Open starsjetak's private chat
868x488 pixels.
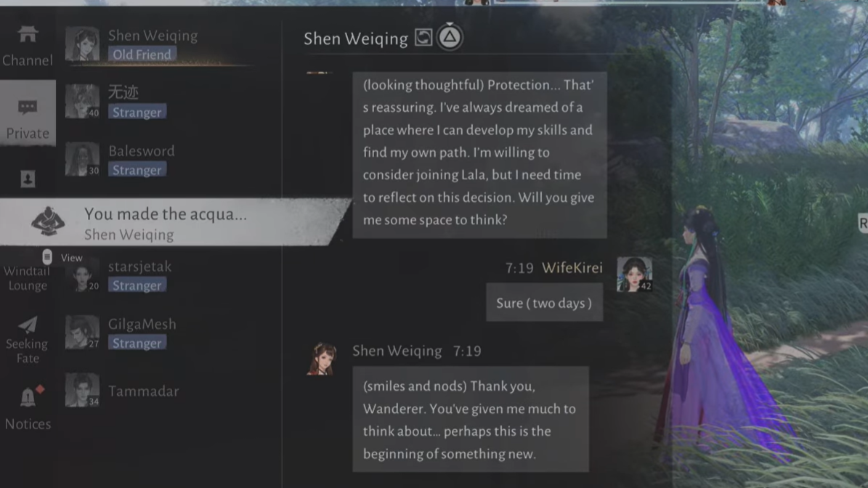(160, 275)
